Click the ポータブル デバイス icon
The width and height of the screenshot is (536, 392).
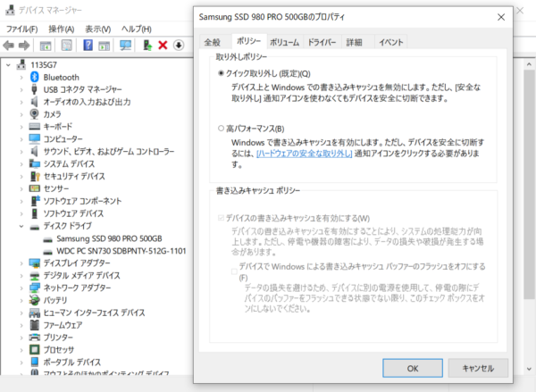35,362
